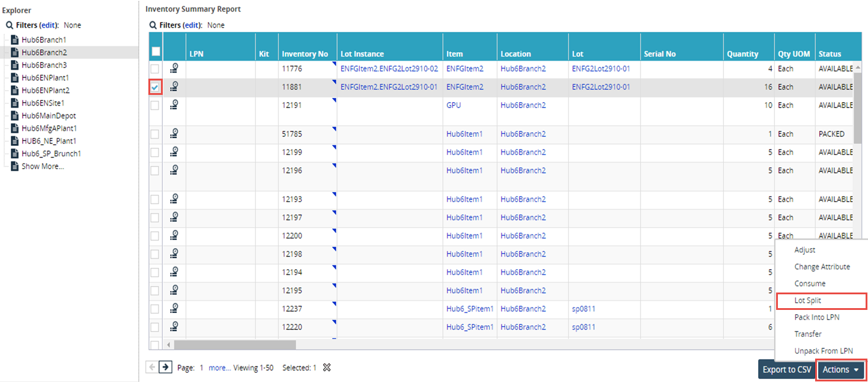The height and width of the screenshot is (382, 868).
Task: Open row action icon for inventory 11776
Action: 174,68
